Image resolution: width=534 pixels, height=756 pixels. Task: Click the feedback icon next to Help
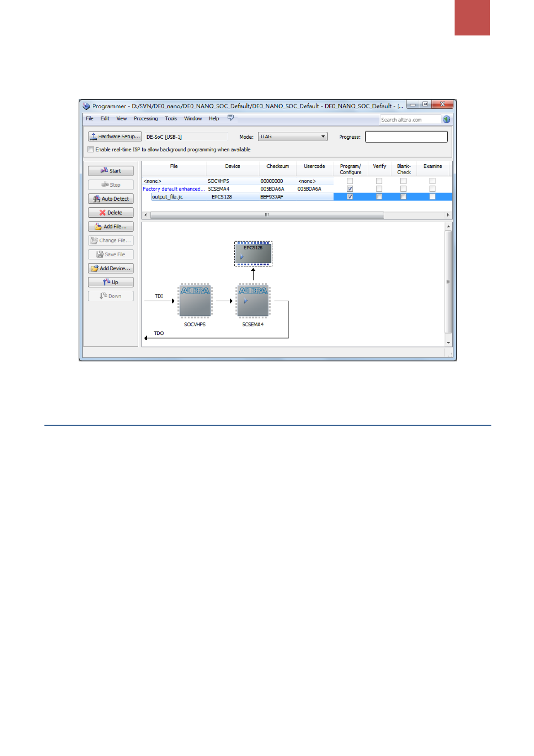click(231, 118)
